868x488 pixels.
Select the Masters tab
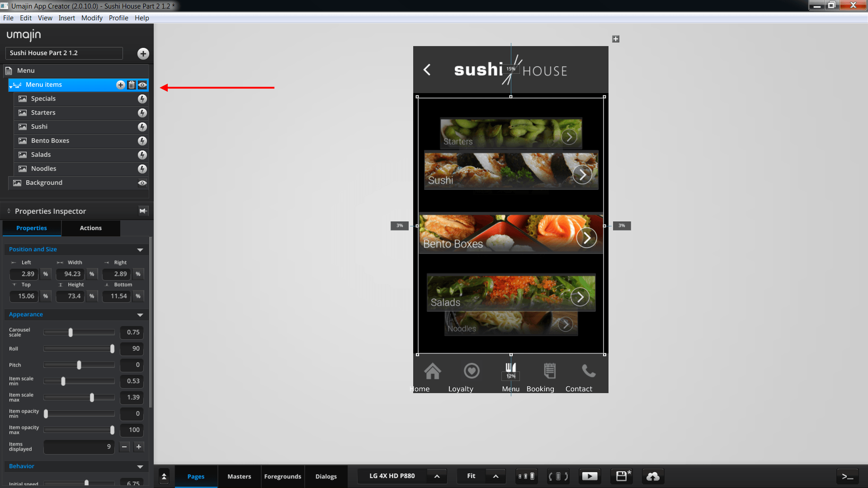point(239,476)
